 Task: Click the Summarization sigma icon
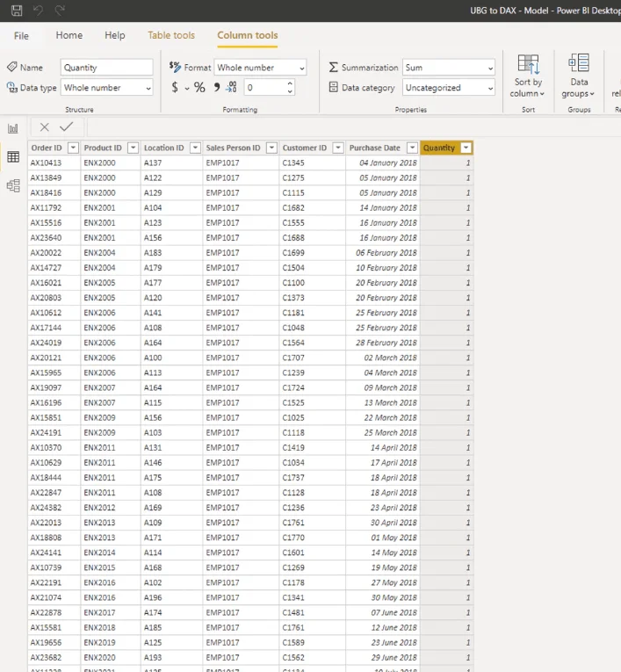pos(334,68)
